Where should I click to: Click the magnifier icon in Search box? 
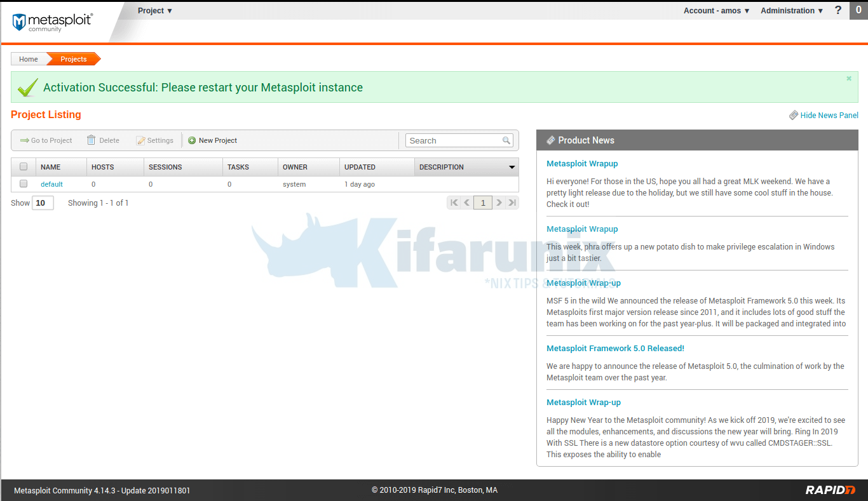click(x=506, y=140)
